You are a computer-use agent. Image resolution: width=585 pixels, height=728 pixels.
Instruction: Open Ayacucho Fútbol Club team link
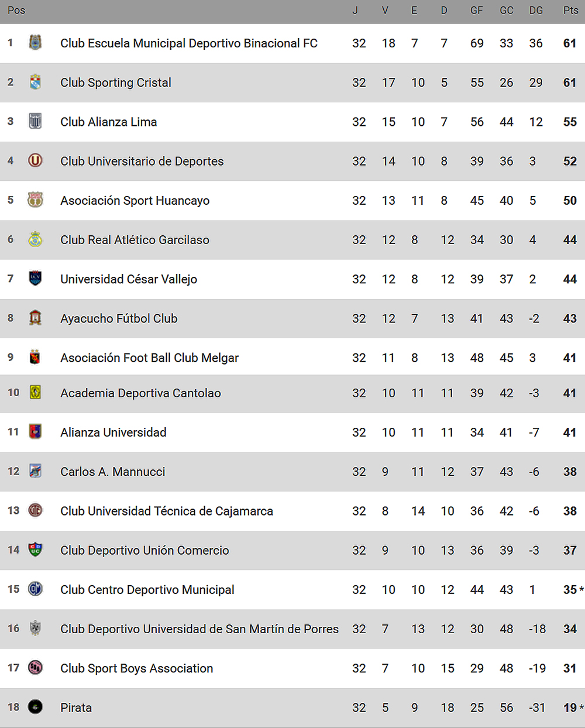[x=119, y=318]
